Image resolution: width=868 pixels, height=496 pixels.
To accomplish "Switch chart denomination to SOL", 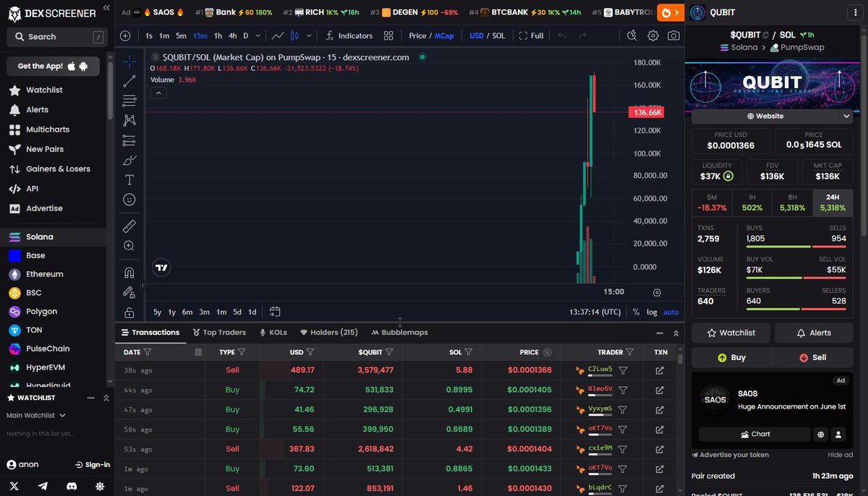I will click(x=499, y=35).
